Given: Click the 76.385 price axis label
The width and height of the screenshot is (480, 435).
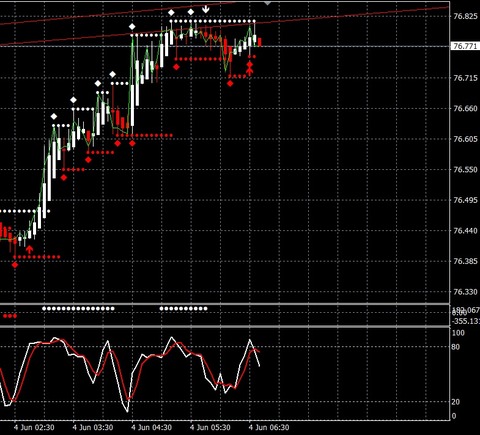Looking at the screenshot, I should 466,261.
